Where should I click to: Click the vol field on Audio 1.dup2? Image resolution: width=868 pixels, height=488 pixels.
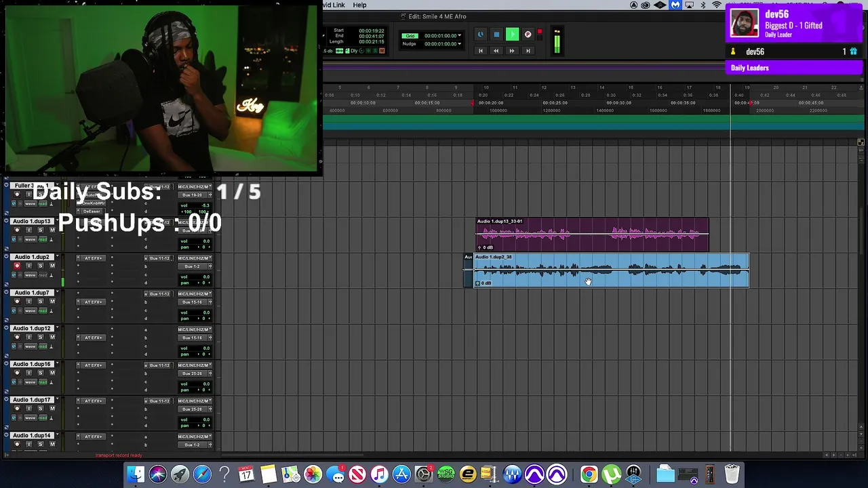point(195,277)
